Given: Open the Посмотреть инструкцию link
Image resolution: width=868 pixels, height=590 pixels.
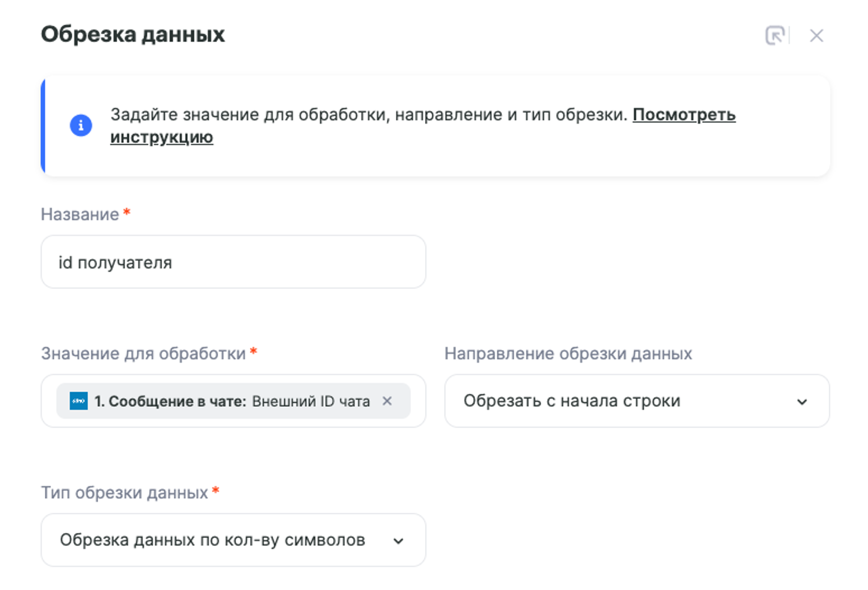Looking at the screenshot, I should (x=684, y=115).
